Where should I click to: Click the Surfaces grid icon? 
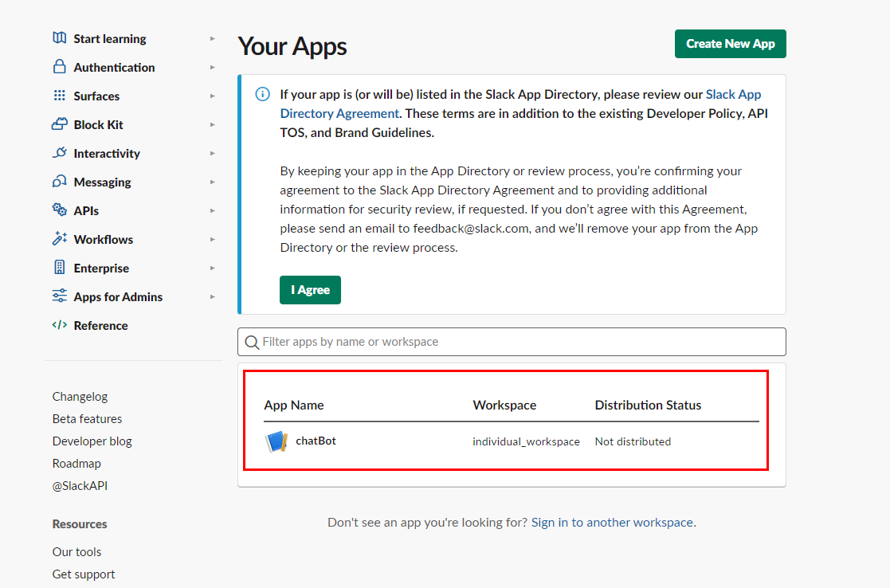(59, 96)
